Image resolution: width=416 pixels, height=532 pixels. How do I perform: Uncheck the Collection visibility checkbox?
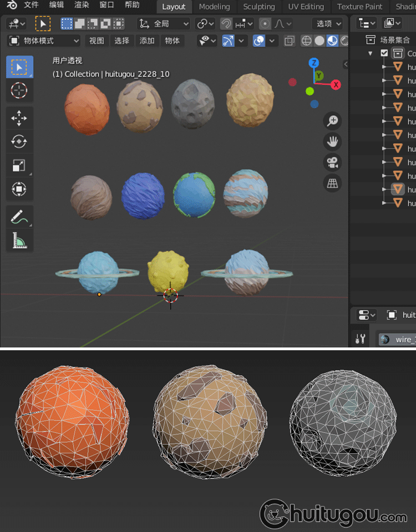click(384, 53)
